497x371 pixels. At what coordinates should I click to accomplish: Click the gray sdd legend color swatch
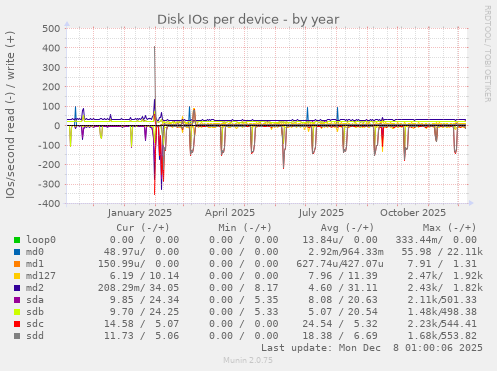tap(17, 336)
